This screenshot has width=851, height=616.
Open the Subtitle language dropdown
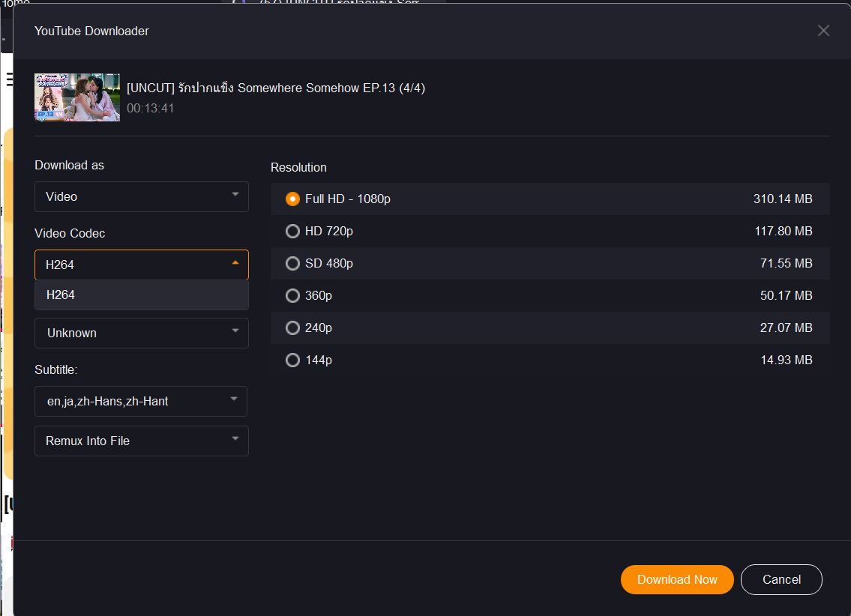pyautogui.click(x=141, y=401)
